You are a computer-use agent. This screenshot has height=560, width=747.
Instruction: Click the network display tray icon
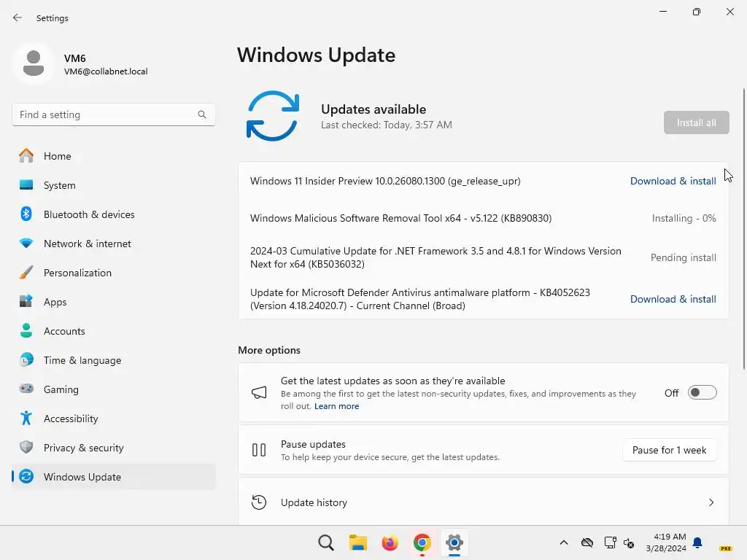coord(610,542)
